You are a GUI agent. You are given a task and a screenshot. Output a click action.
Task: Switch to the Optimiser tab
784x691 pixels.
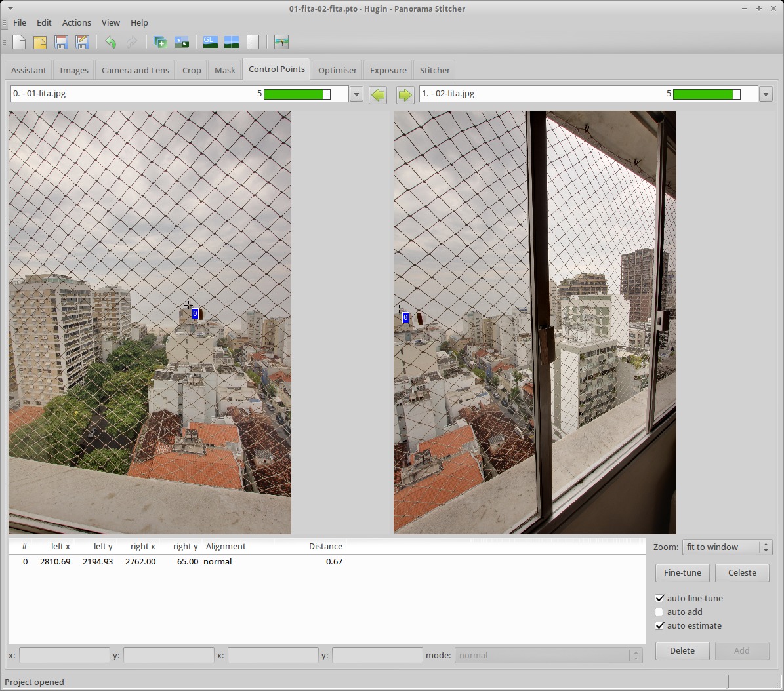337,70
